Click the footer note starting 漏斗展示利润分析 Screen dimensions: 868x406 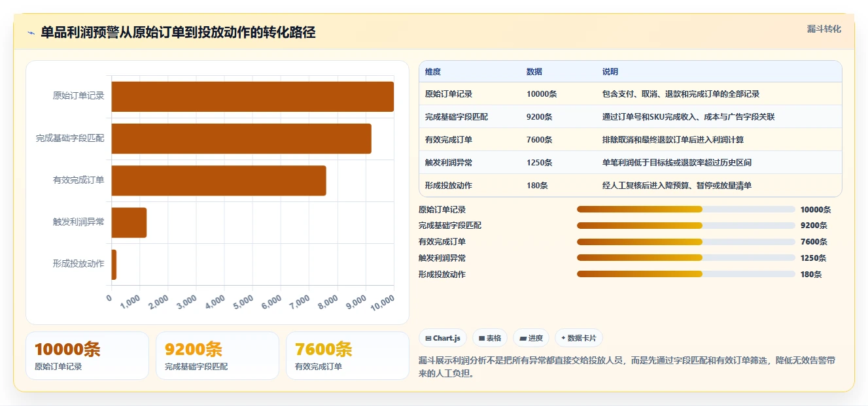tap(627, 367)
